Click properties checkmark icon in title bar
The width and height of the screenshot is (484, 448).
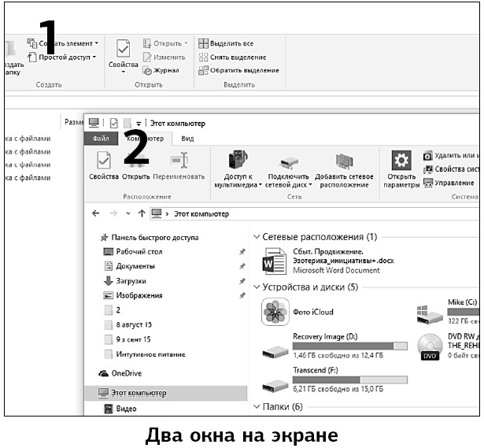(x=113, y=123)
